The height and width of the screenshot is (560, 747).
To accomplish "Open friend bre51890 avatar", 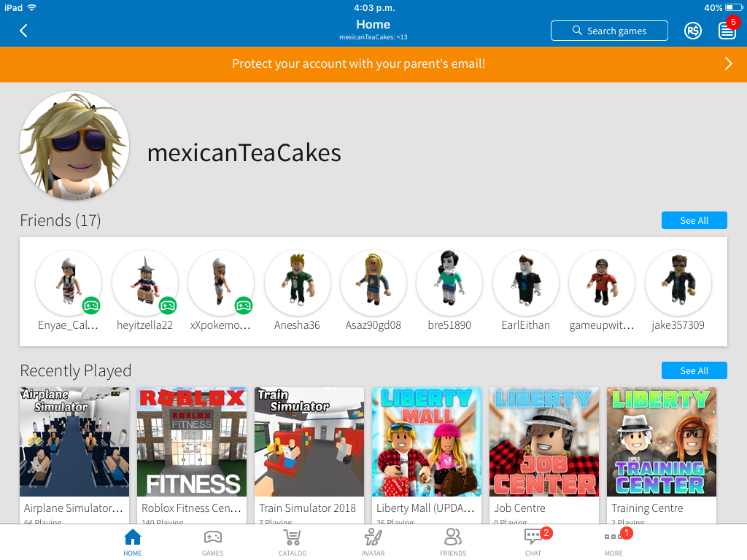I will click(x=449, y=283).
